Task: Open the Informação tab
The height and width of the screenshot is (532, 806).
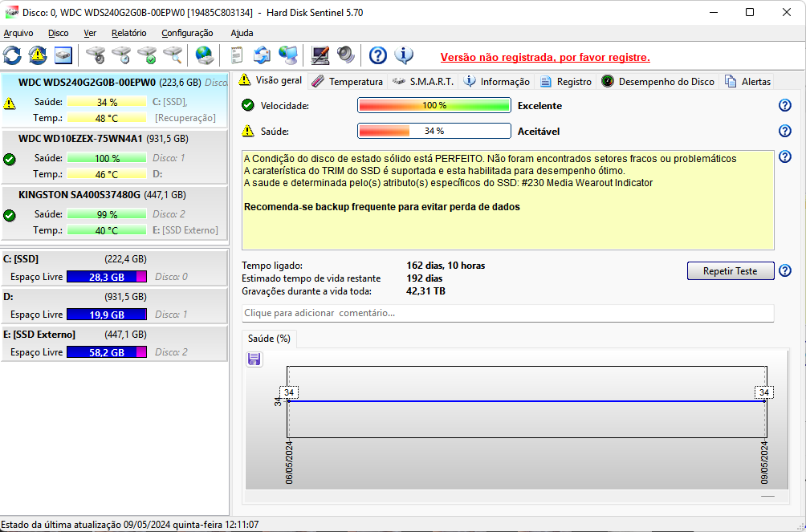Action: tap(497, 81)
